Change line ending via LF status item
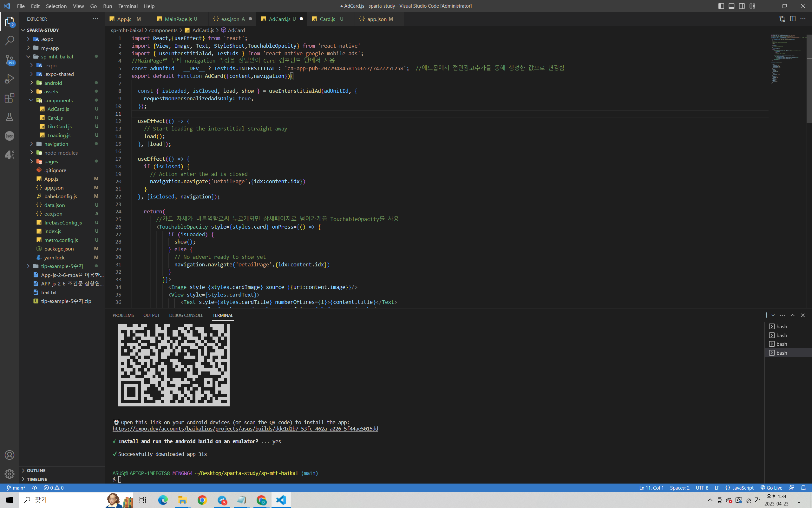Screen dimensions: 812x508 (x=717, y=488)
